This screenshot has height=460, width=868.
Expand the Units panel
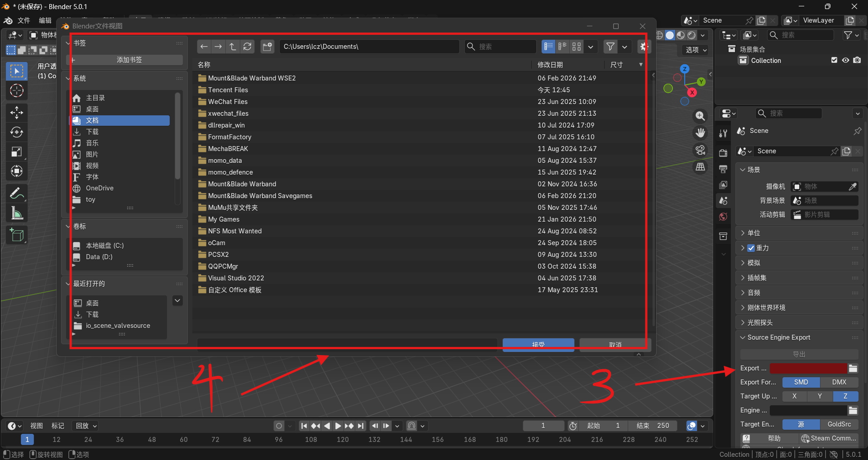point(754,233)
